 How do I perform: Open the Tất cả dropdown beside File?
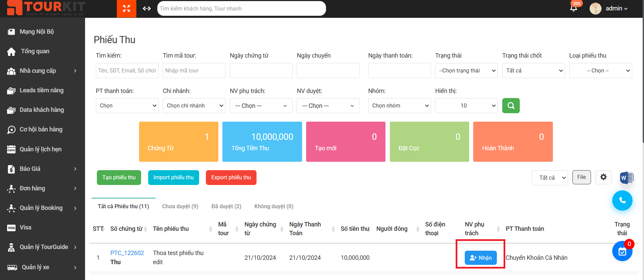[x=550, y=178]
